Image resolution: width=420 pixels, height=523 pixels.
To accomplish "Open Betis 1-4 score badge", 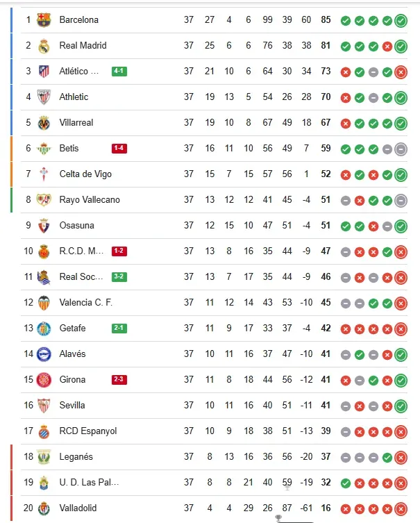I will point(119,149).
